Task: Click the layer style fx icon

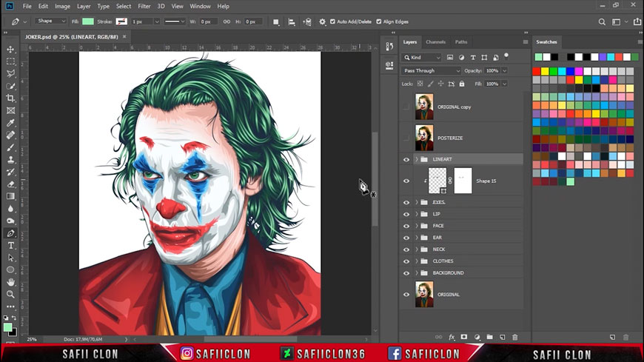Action: pyautogui.click(x=452, y=337)
